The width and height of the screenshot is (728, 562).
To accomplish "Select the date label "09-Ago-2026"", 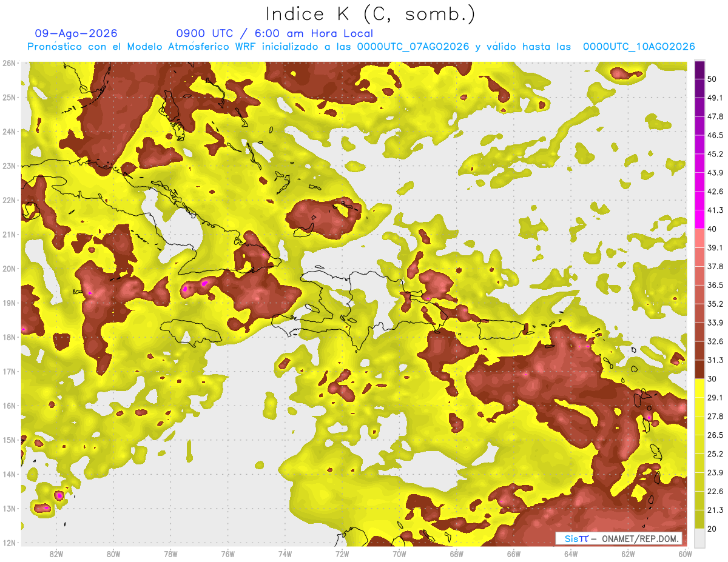I will [76, 33].
